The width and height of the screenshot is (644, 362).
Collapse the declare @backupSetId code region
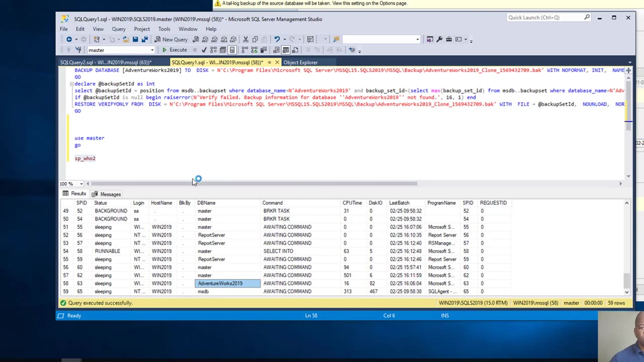pos(71,84)
